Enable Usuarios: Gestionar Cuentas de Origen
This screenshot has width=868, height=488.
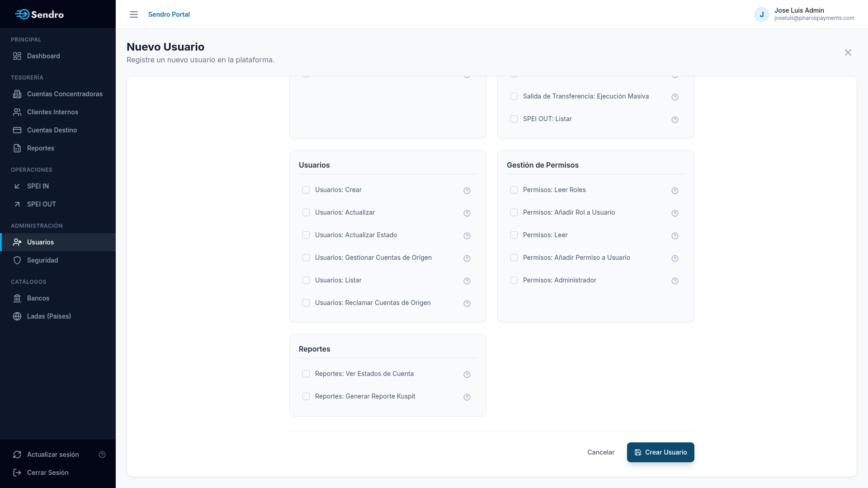[x=306, y=258]
